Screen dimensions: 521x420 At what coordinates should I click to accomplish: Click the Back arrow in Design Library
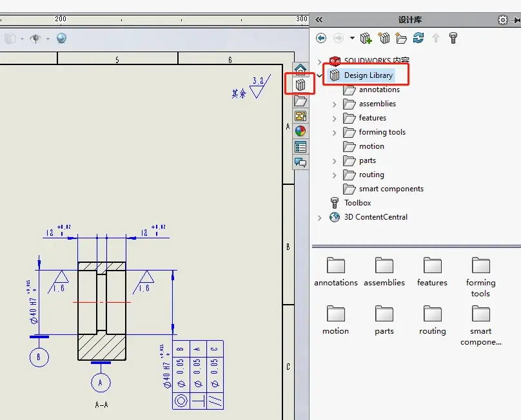pos(321,38)
